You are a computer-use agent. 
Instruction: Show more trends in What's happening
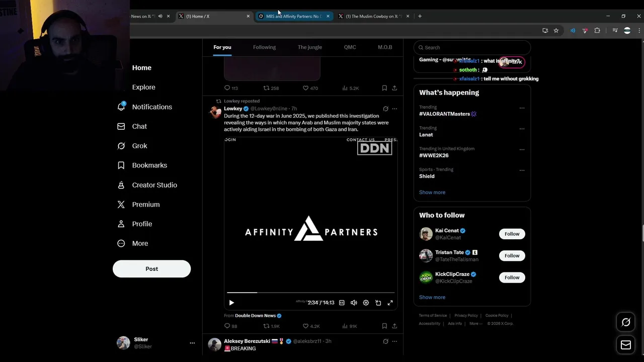(x=432, y=192)
